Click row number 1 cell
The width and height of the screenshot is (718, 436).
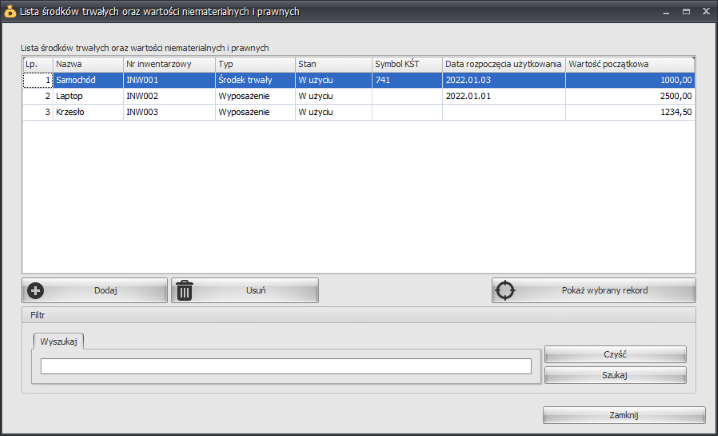click(x=38, y=80)
